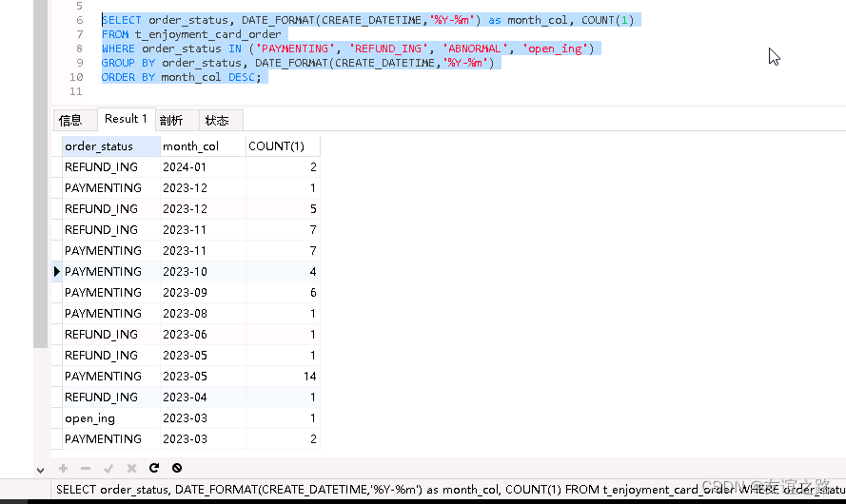The height and width of the screenshot is (504, 846).
Task: Click the 2024-01 month cell
Action: (x=185, y=167)
